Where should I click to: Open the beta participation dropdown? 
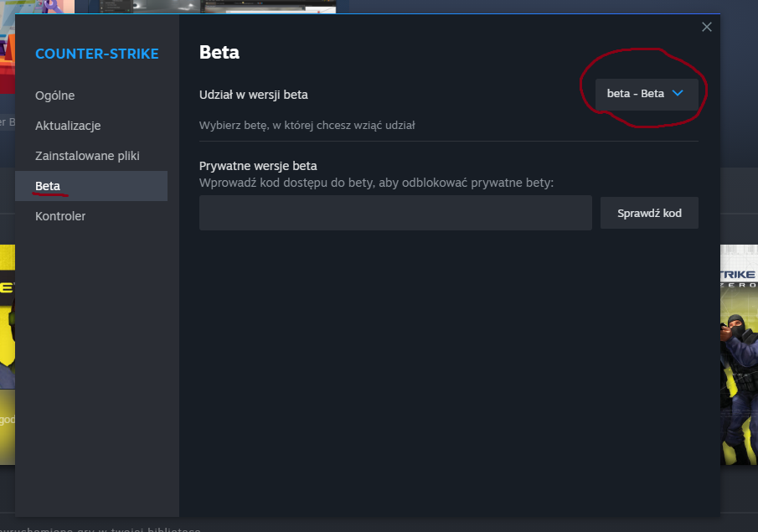click(x=647, y=94)
